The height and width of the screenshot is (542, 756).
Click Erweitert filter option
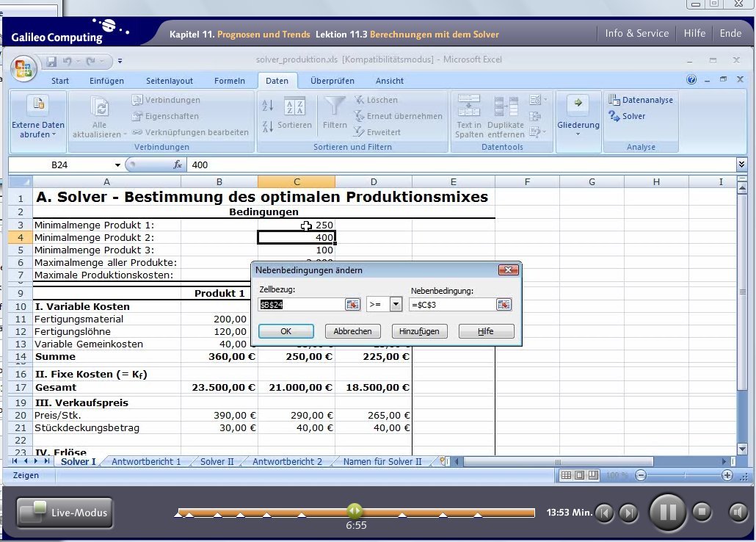tap(377, 132)
